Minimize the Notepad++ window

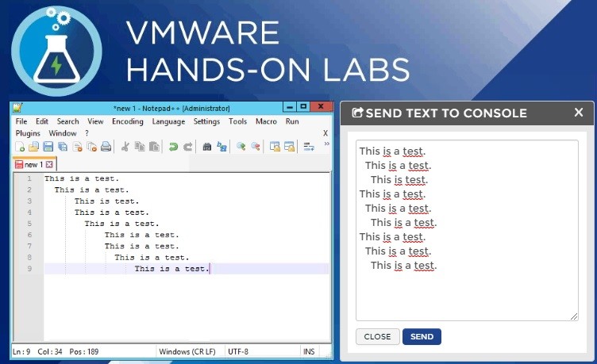pos(289,107)
